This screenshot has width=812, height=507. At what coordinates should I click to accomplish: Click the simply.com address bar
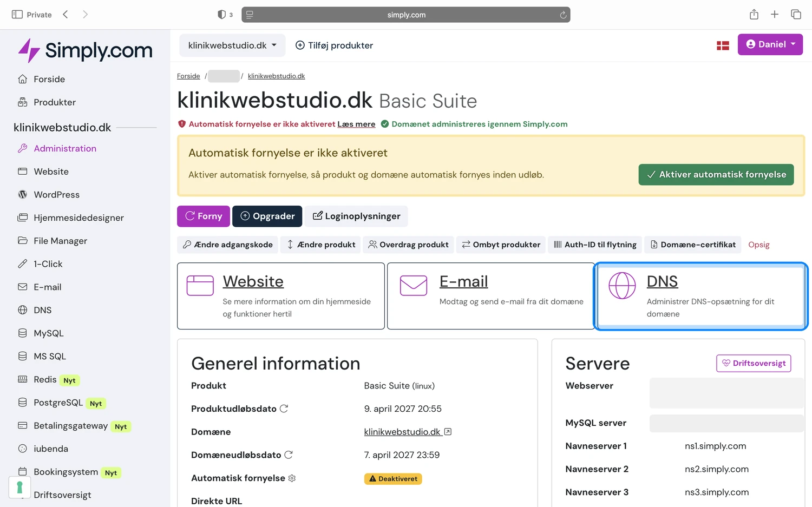[406, 15]
